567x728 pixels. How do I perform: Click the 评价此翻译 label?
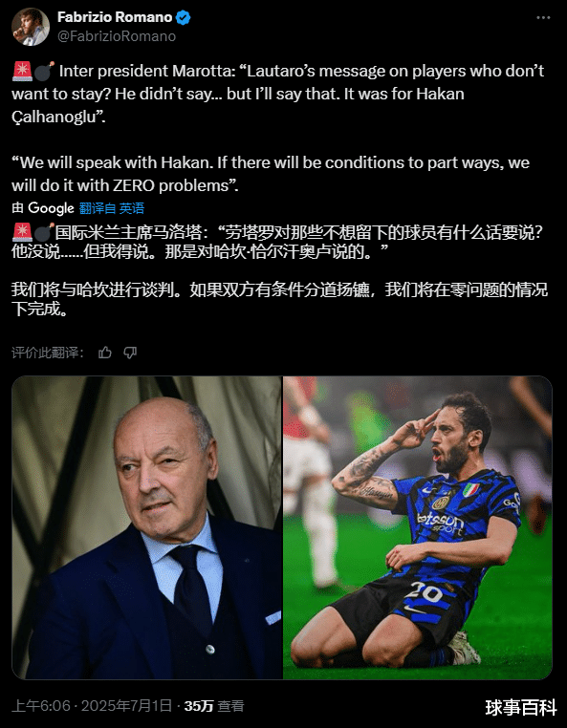pyautogui.click(x=48, y=353)
